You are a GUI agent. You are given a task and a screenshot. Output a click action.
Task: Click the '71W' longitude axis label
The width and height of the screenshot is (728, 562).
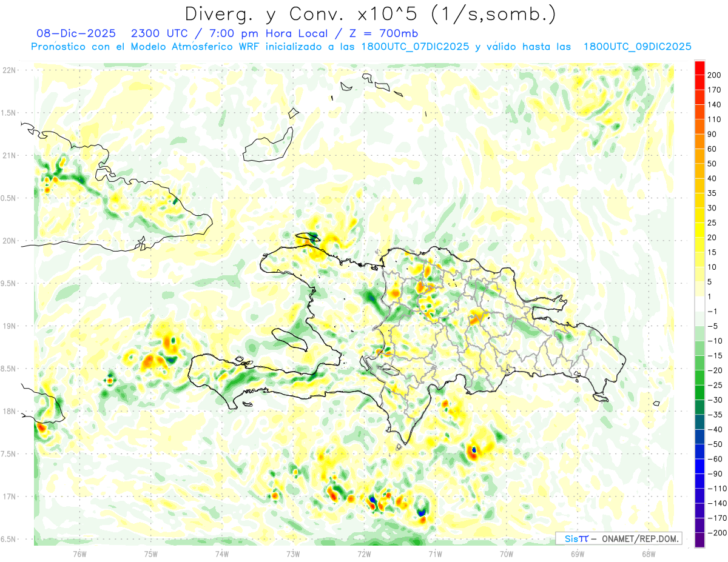435,555
